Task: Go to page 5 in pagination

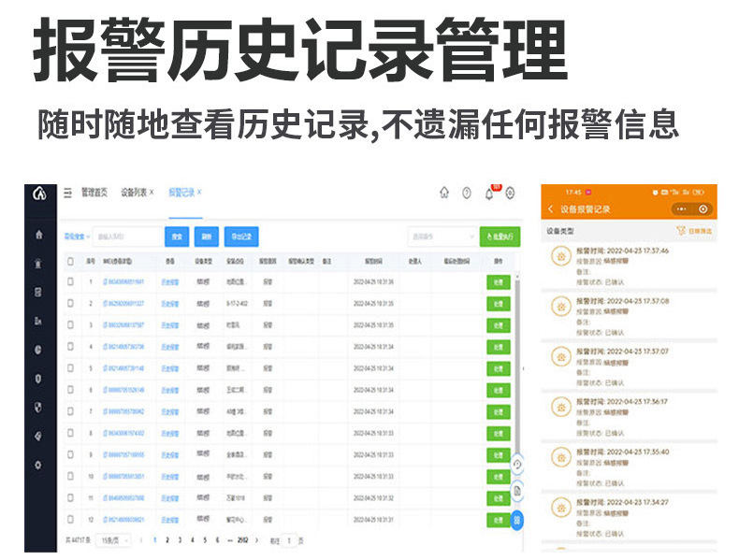Action: point(205,540)
